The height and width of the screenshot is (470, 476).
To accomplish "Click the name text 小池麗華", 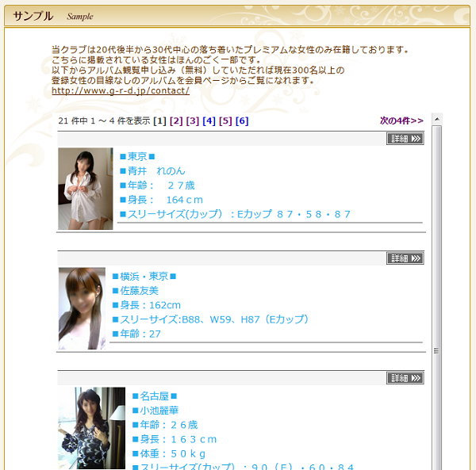I will point(159,411).
